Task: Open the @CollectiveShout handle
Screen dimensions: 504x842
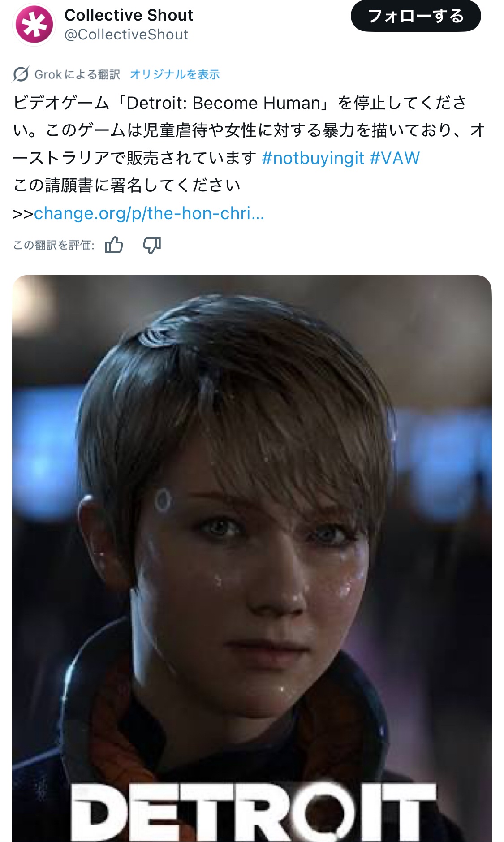Action: click(x=126, y=35)
